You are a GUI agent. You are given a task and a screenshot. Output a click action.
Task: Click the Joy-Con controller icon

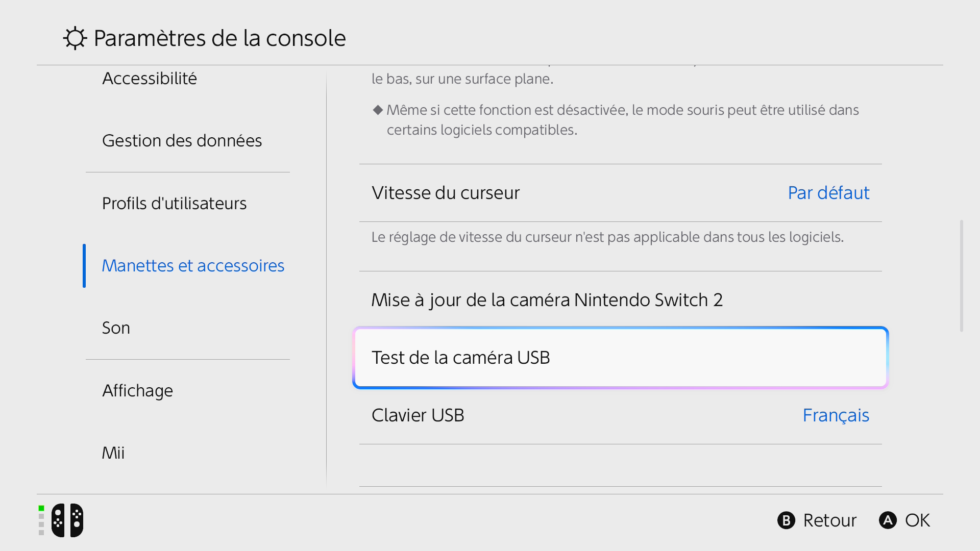67,520
